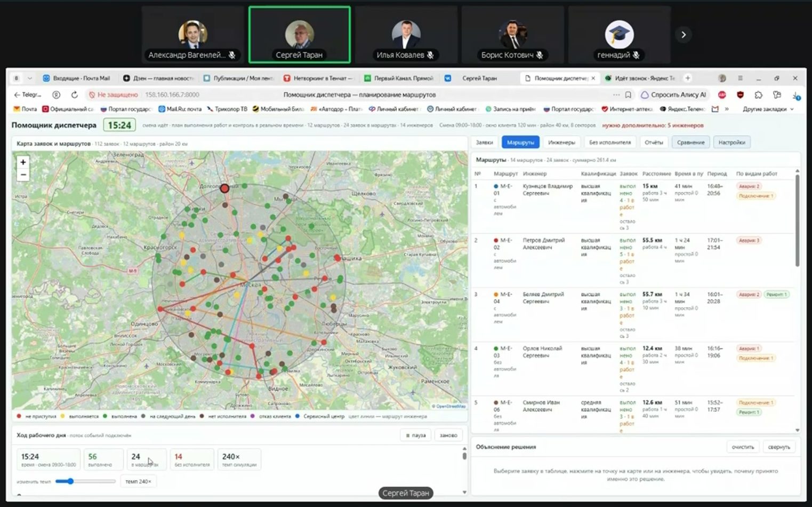Expand the tab group dropdown arrow
The width and height of the screenshot is (812, 507).
[x=30, y=78]
